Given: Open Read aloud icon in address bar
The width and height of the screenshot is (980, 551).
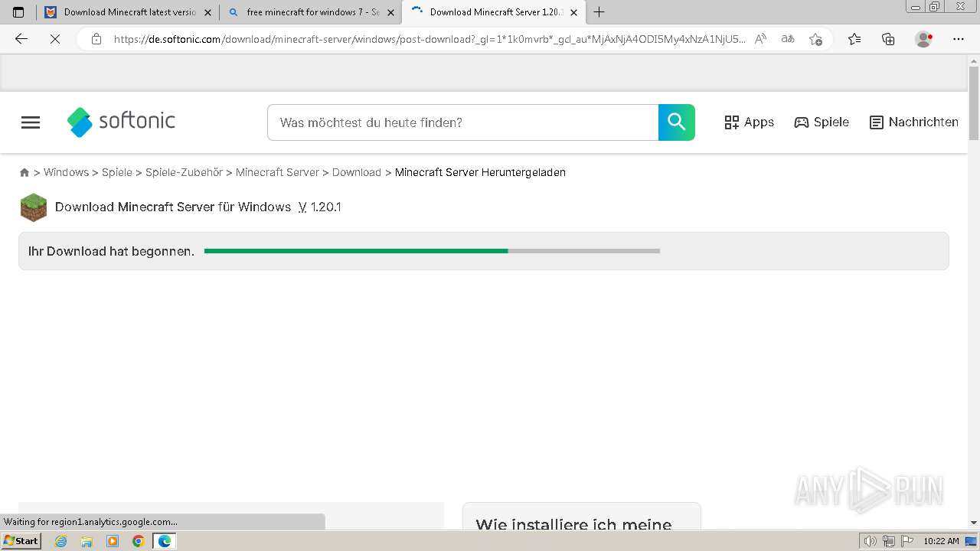Looking at the screenshot, I should [760, 39].
